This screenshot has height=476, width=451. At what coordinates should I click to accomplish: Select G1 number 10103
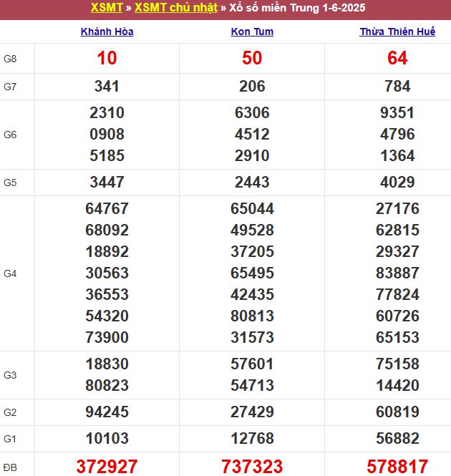107,438
